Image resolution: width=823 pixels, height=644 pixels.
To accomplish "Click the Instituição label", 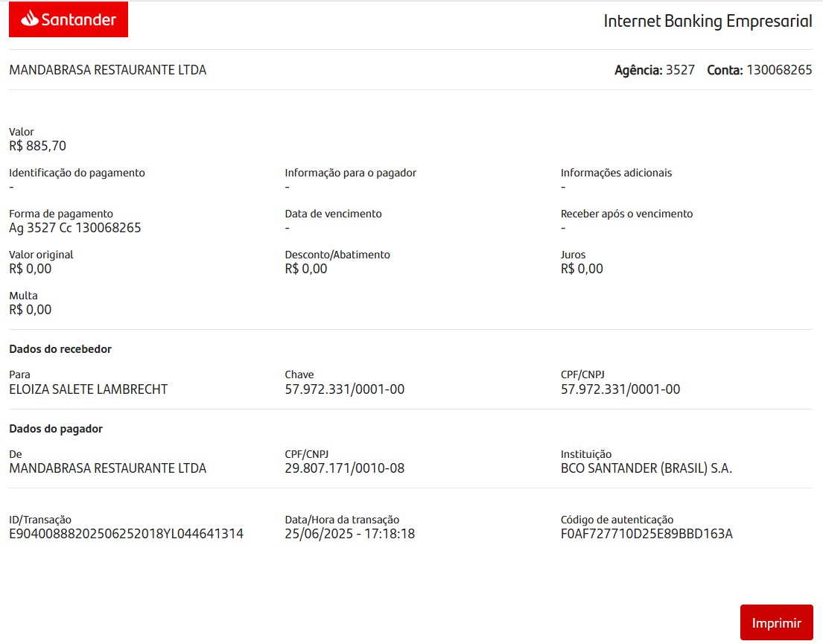I will click(x=586, y=454).
